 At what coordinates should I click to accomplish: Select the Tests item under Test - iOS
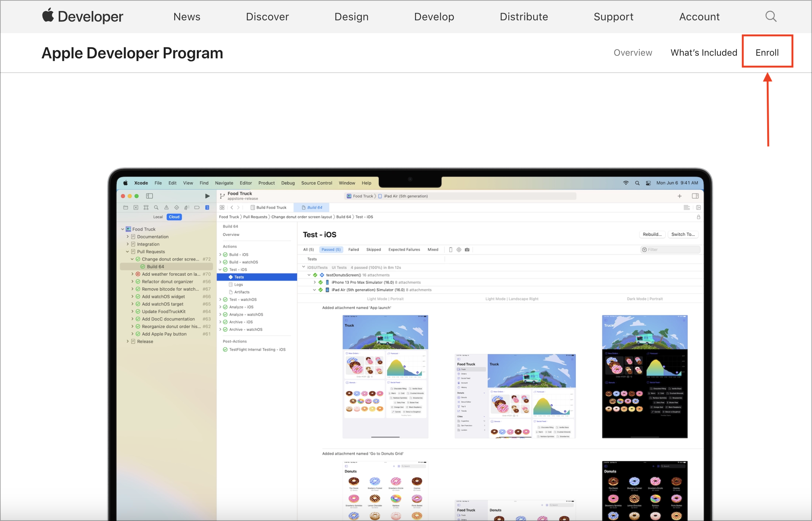pyautogui.click(x=257, y=277)
